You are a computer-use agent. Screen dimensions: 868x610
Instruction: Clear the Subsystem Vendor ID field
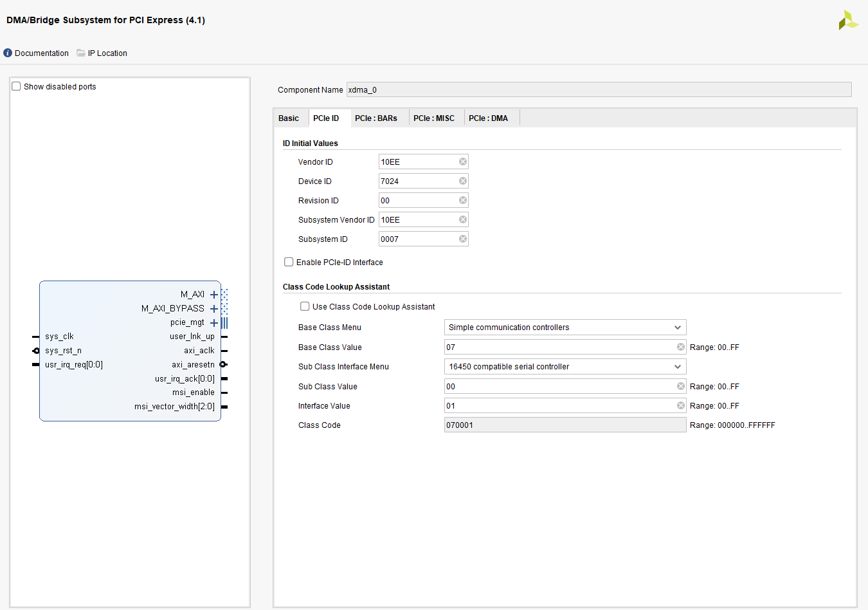click(463, 219)
